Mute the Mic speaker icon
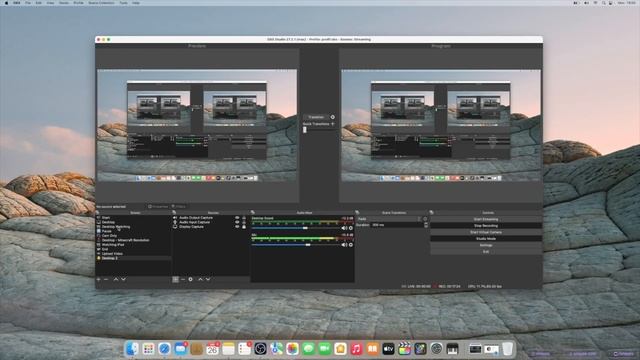 [344, 245]
